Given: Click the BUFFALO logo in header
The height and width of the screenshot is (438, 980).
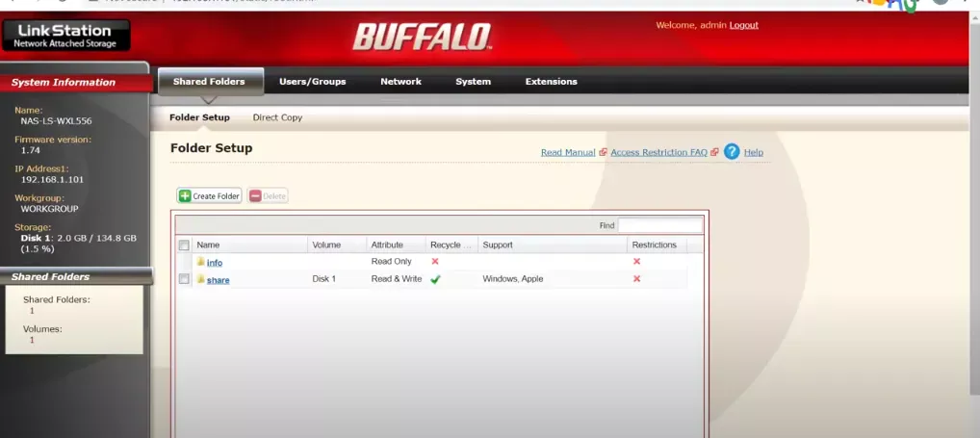Looking at the screenshot, I should (x=423, y=37).
